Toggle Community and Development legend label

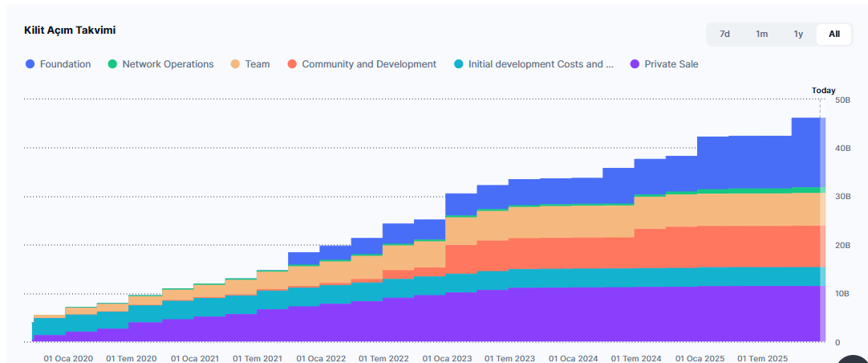tap(368, 64)
